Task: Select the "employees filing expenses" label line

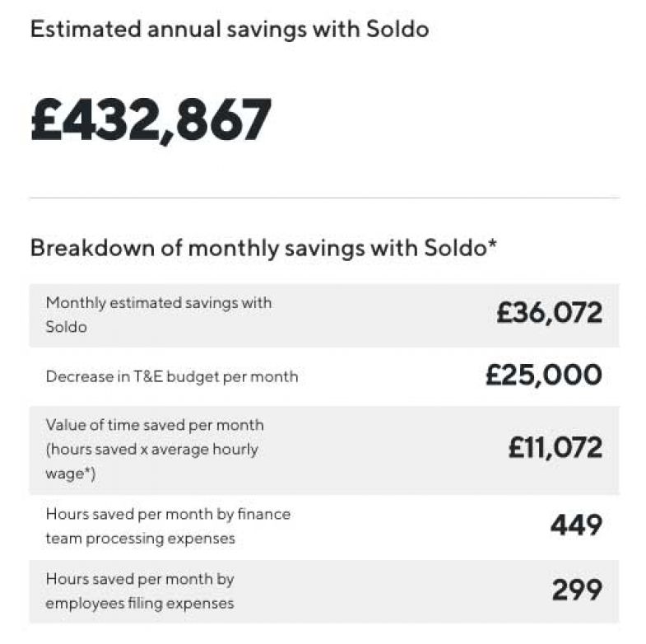Action: click(x=140, y=603)
